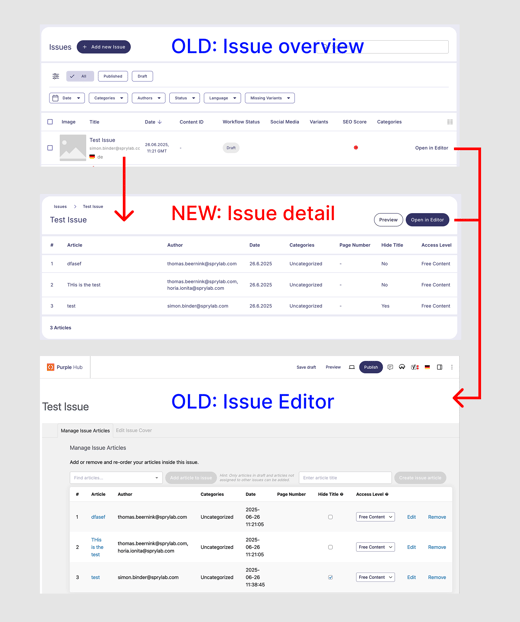The image size is (520, 622).
Task: Uncheck Hide Title for article test
Action: pos(330,577)
